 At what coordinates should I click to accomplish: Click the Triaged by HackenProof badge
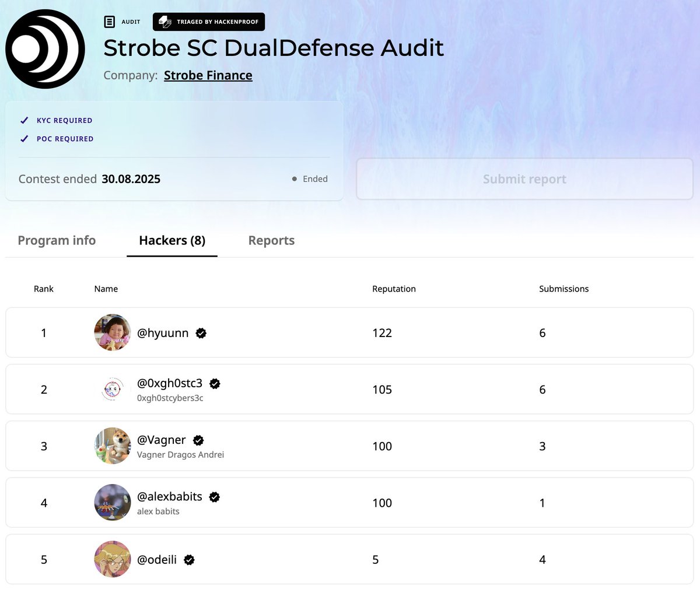point(209,22)
